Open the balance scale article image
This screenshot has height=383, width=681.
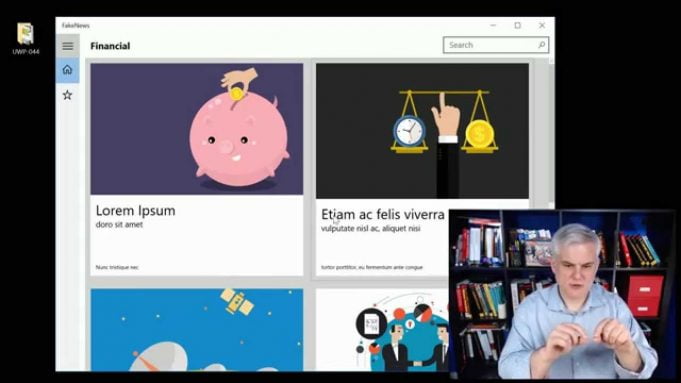coord(422,131)
